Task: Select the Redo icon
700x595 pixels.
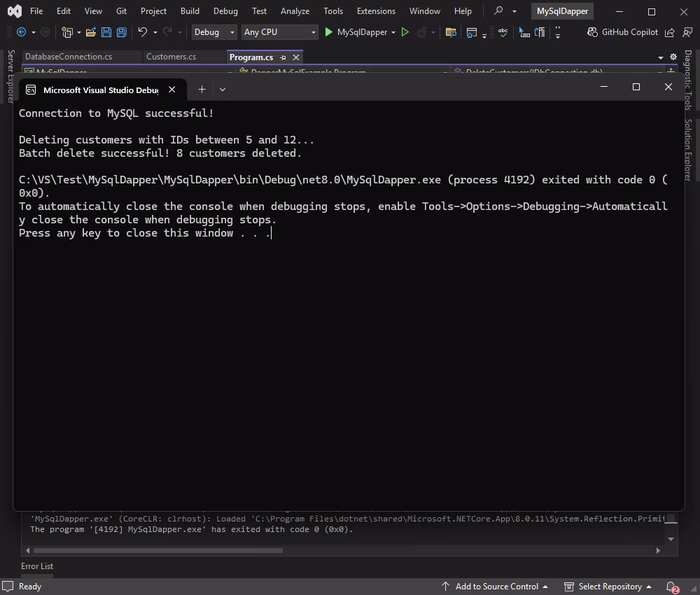Action: coord(165,31)
